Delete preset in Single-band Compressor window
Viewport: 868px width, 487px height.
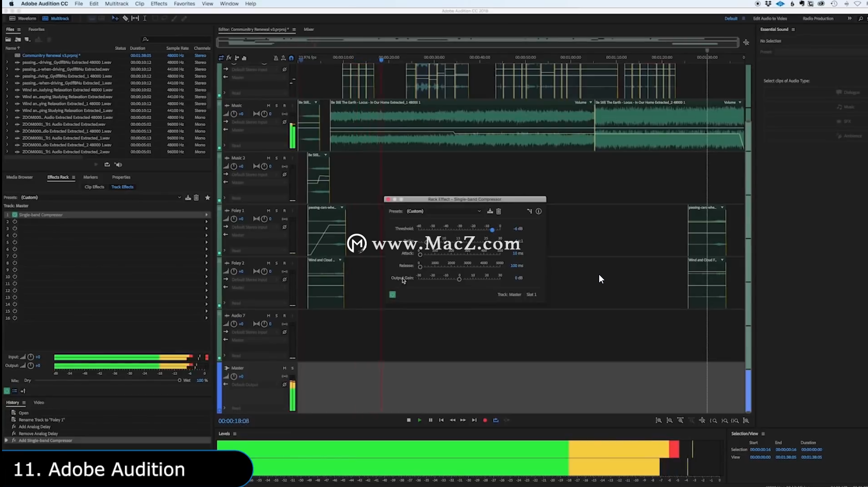tap(499, 211)
